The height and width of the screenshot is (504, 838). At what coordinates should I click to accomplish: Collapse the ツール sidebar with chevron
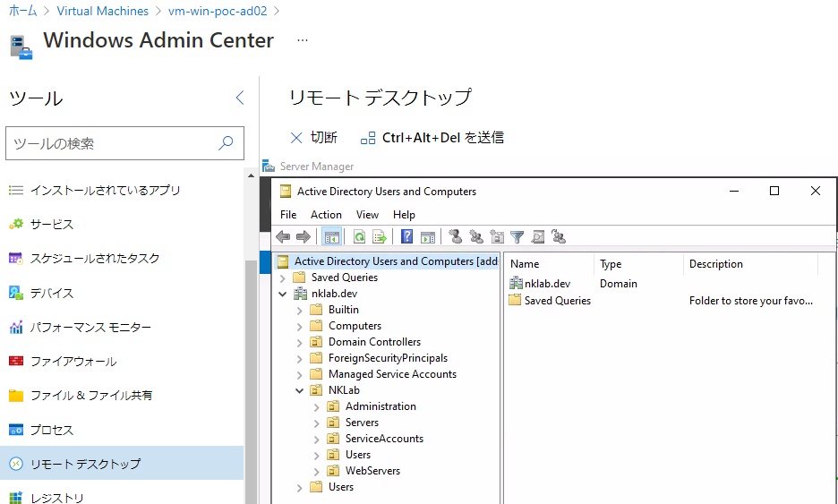click(x=239, y=98)
